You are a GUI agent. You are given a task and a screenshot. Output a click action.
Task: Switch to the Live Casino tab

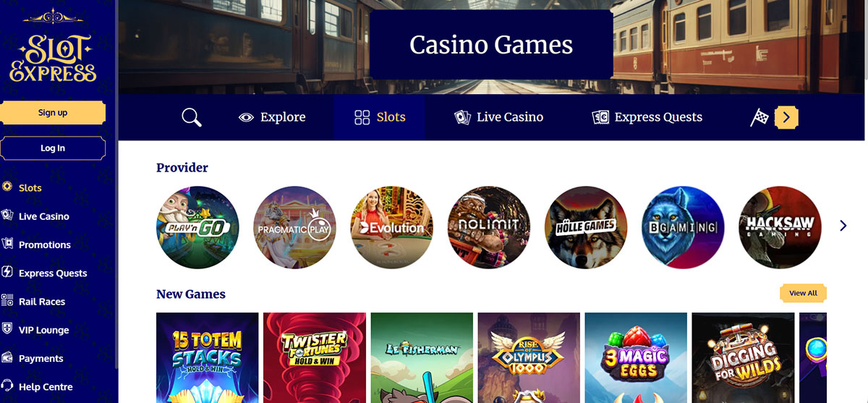(498, 117)
